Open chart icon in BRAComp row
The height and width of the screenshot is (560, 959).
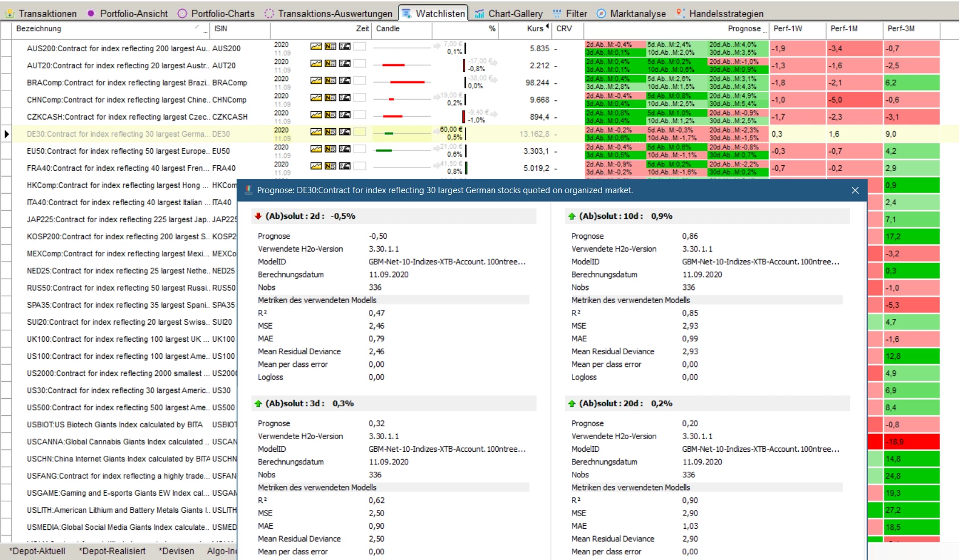point(316,80)
